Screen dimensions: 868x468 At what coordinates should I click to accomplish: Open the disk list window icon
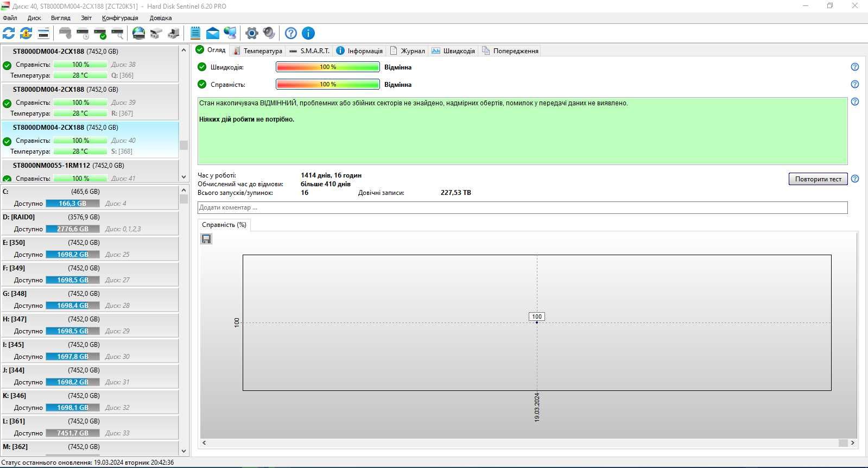point(43,33)
